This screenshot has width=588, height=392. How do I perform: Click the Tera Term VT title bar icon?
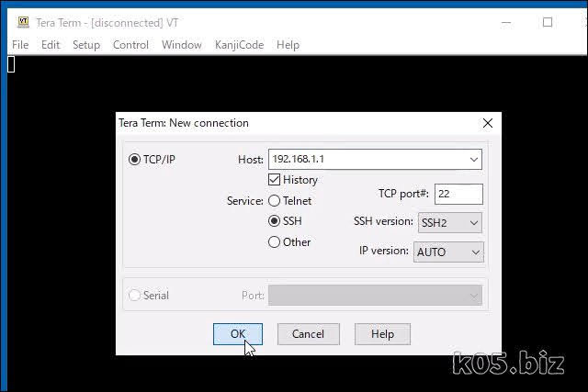click(x=23, y=22)
